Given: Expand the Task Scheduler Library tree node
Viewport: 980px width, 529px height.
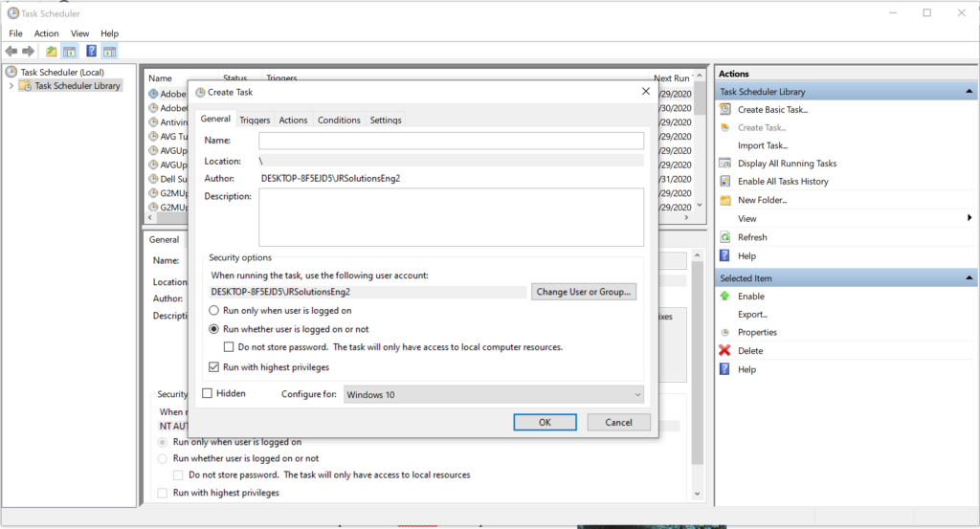Looking at the screenshot, I should 11,86.
